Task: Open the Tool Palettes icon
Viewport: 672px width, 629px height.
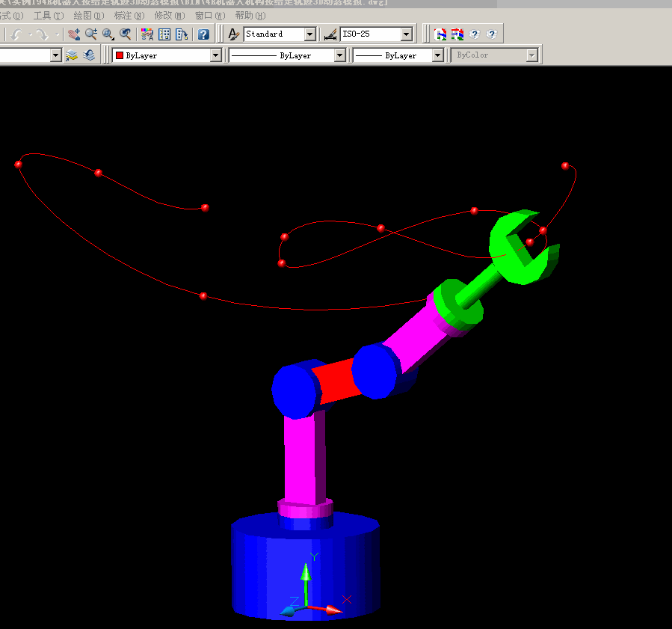Action: click(182, 34)
